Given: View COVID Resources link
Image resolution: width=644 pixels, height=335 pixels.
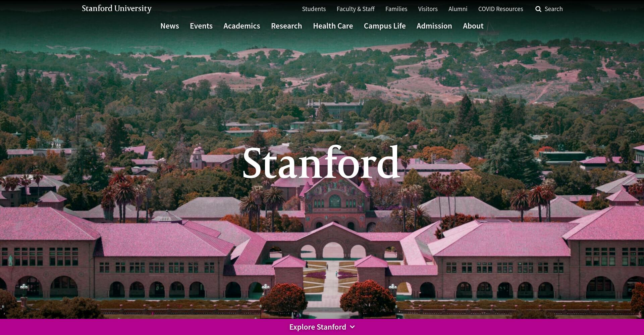Looking at the screenshot, I should pos(501,9).
